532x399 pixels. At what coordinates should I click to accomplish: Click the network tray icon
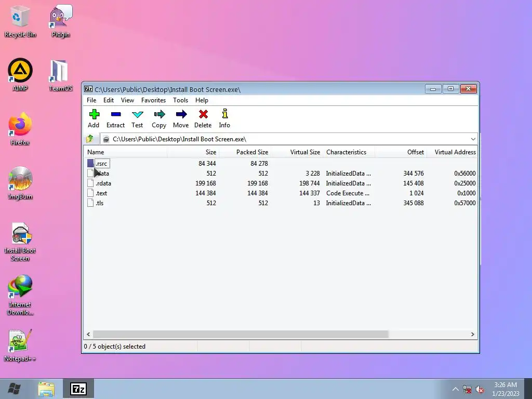467,390
